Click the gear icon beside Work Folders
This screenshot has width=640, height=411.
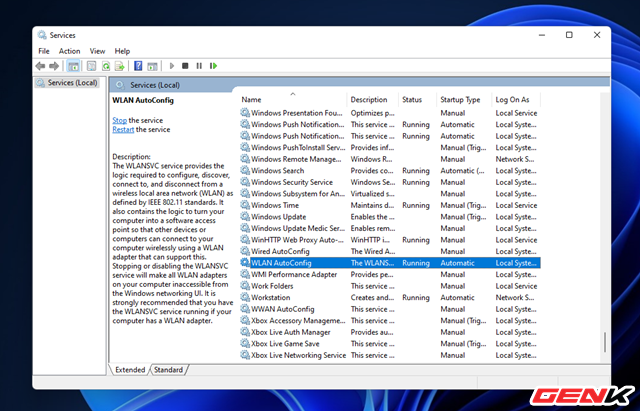tap(245, 286)
